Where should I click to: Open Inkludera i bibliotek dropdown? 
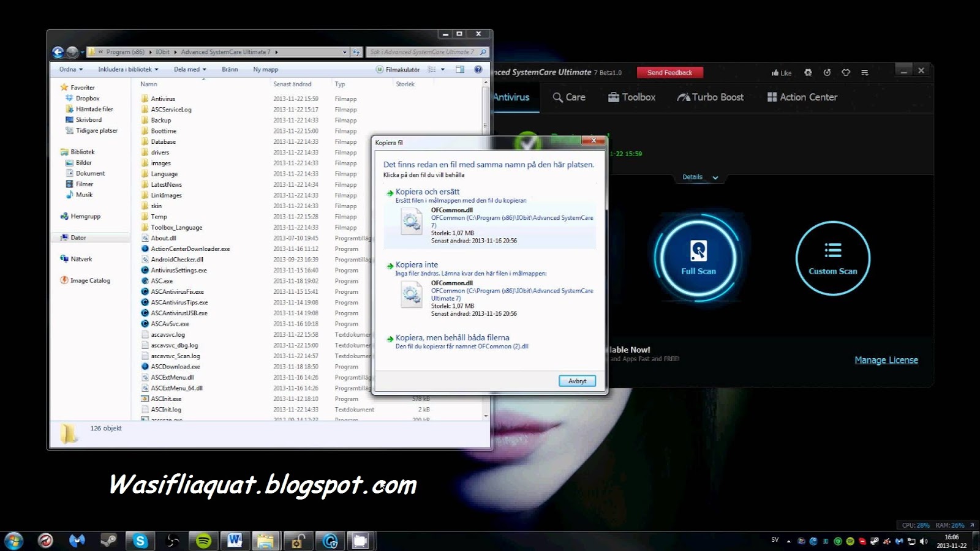click(128, 69)
